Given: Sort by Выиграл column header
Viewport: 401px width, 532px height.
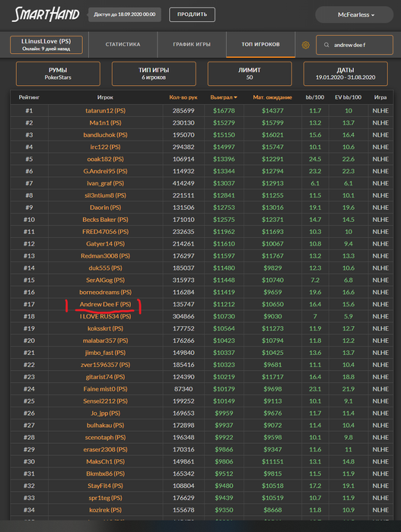Looking at the screenshot, I should coord(224,97).
